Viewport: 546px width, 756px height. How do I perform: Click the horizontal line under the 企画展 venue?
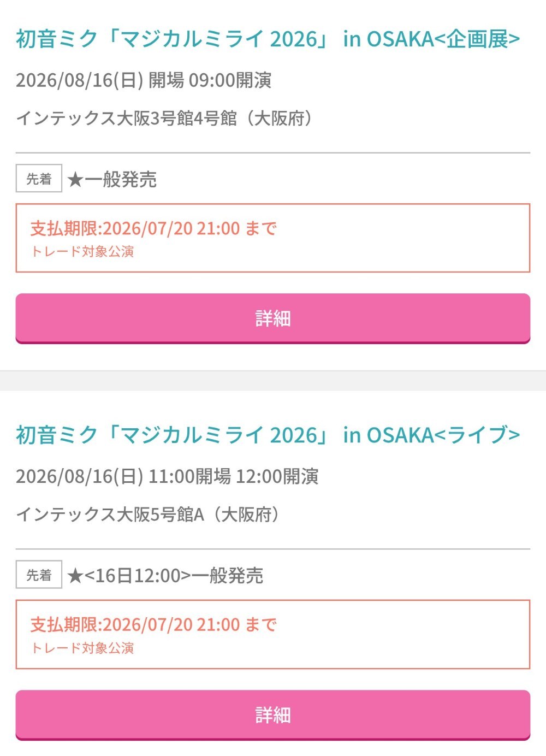click(x=273, y=153)
